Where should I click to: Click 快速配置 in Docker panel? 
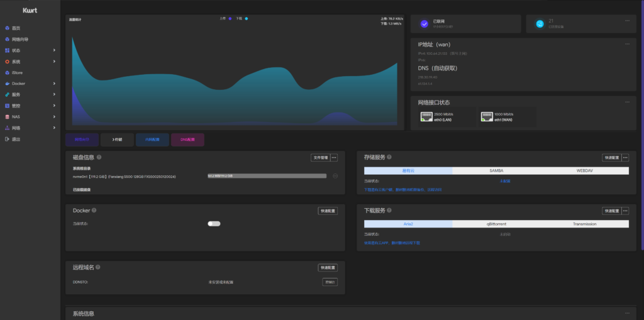(x=328, y=211)
